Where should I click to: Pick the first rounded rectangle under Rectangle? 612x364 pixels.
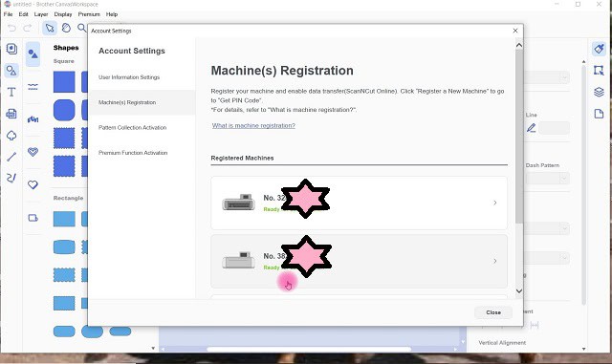pyautogui.click(x=64, y=246)
